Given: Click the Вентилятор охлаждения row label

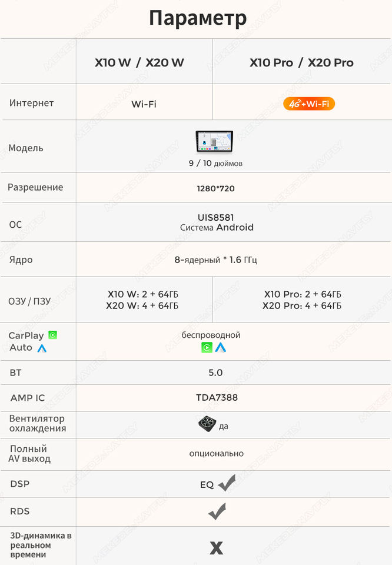Looking at the screenshot, I should (38, 423).
